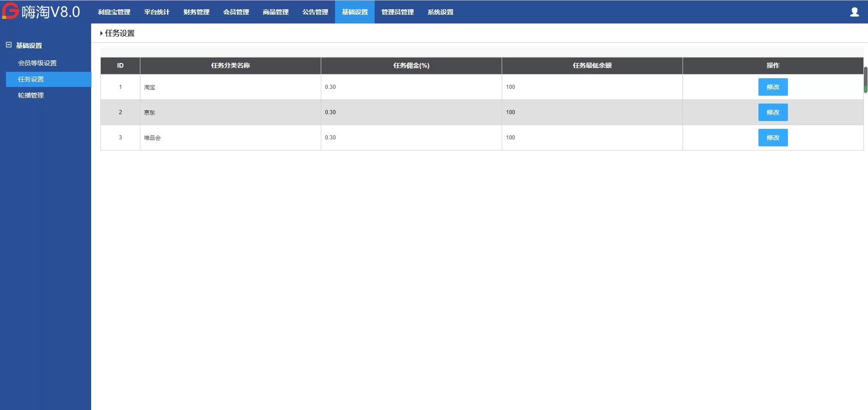Click the 任务分类名称 column header
868x410 pixels.
231,65
